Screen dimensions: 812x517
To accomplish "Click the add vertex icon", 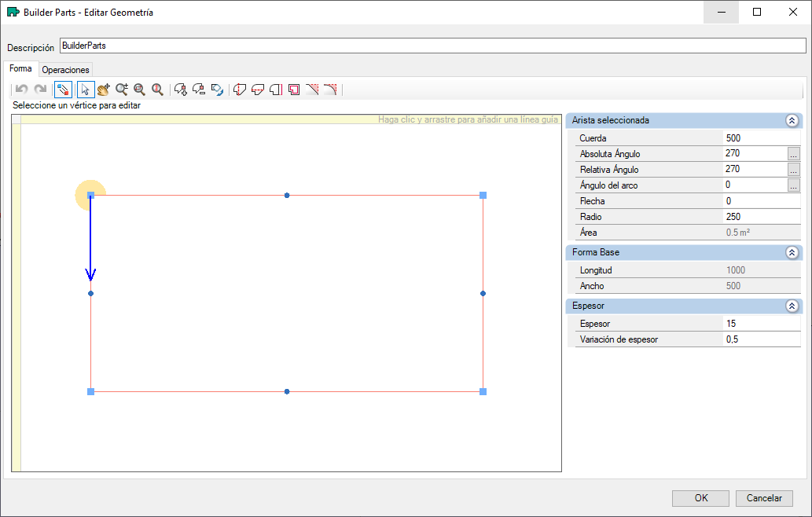I will [x=180, y=90].
